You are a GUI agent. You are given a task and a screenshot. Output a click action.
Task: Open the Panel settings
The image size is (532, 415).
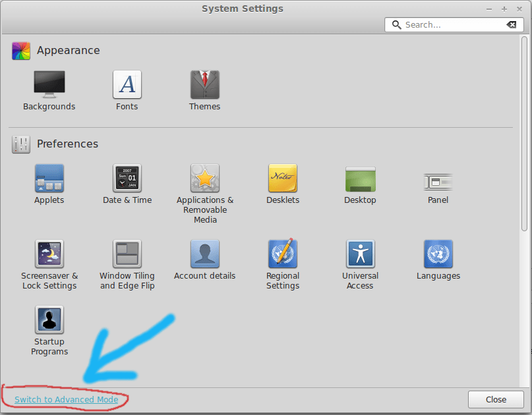438,178
